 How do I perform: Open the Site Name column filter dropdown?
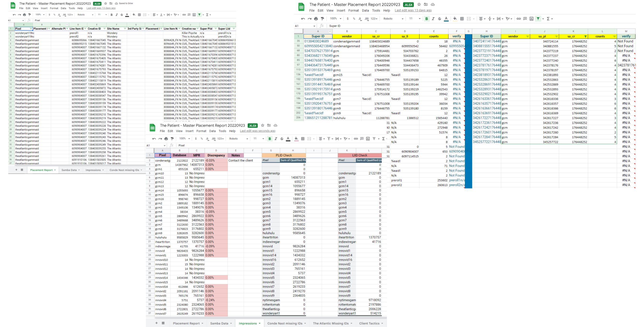click(x=125, y=29)
